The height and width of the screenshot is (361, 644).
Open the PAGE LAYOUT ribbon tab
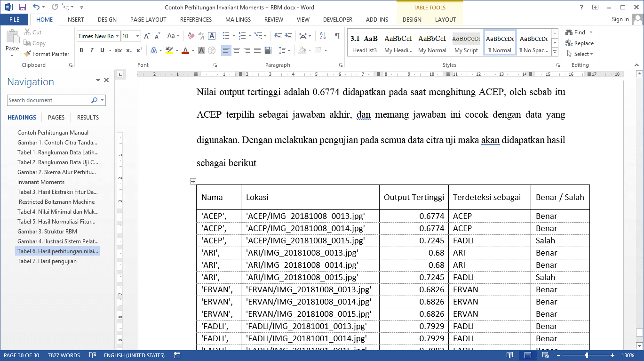148,20
